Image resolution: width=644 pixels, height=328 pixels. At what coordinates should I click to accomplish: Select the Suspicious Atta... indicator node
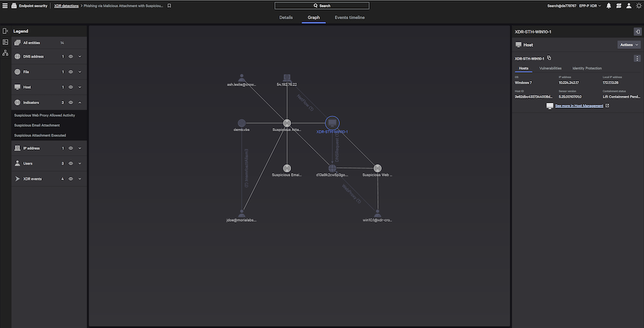[287, 123]
